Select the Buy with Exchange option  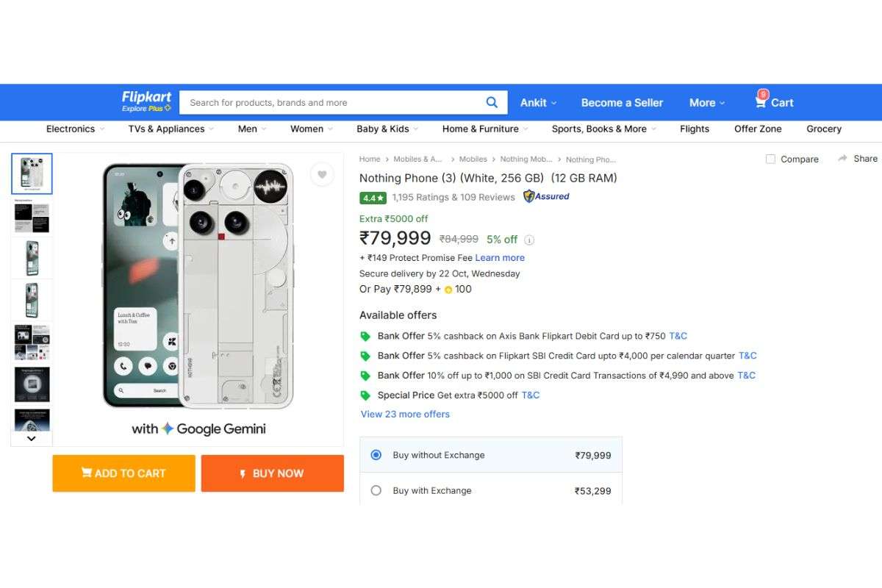[376, 490]
